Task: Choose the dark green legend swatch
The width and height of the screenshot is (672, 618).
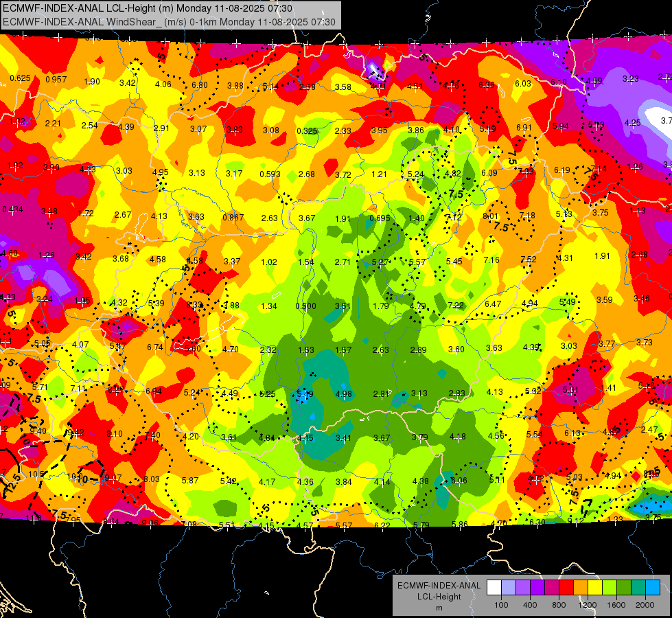Action: click(x=624, y=588)
